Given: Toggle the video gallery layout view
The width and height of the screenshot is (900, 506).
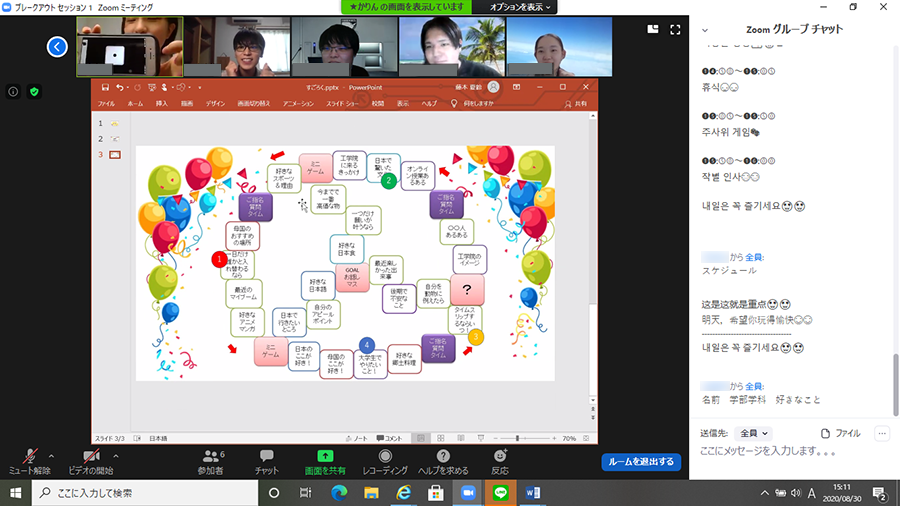Looking at the screenshot, I should [652, 30].
